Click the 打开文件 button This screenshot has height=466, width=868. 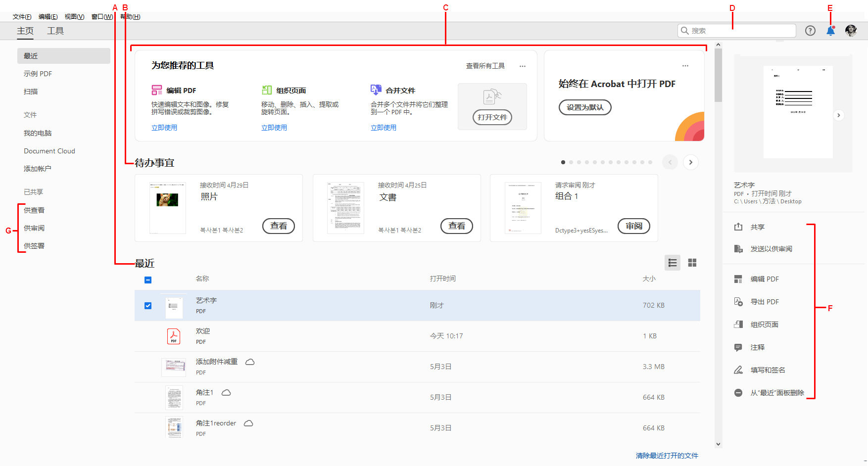[x=492, y=117]
